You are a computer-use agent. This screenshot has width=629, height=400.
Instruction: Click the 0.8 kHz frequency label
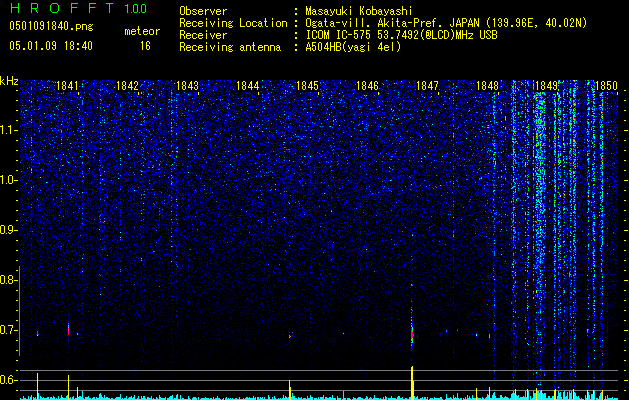(x=8, y=280)
